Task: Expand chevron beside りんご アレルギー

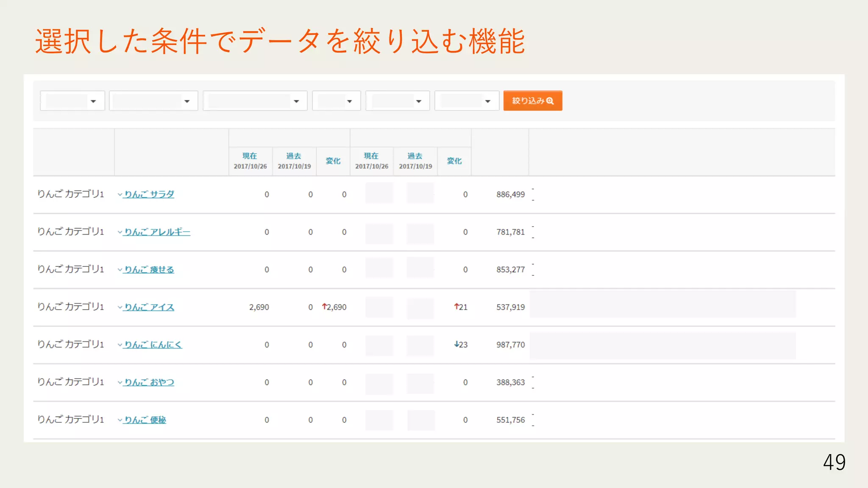Action: click(x=120, y=233)
